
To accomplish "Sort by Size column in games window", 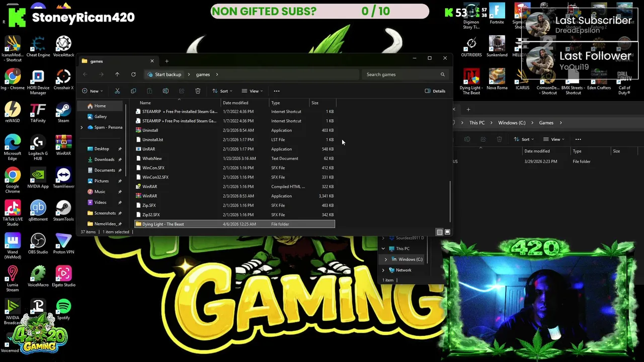I will 322,103.
